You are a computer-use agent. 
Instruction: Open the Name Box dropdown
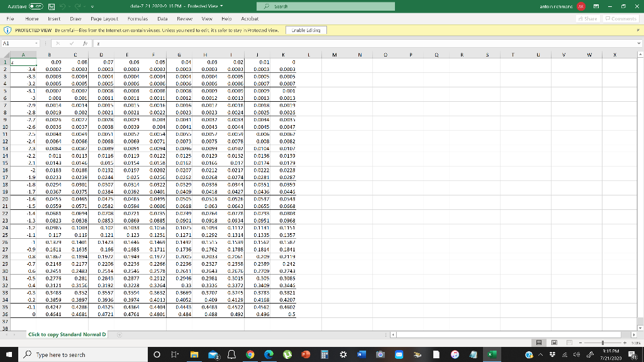[36, 43]
